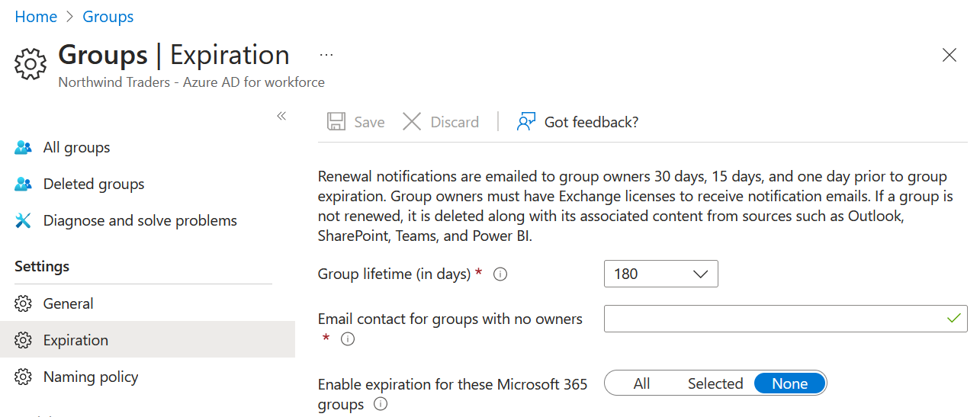The height and width of the screenshot is (417, 980).
Task: Open the ellipsis more options menu
Action: (x=326, y=56)
